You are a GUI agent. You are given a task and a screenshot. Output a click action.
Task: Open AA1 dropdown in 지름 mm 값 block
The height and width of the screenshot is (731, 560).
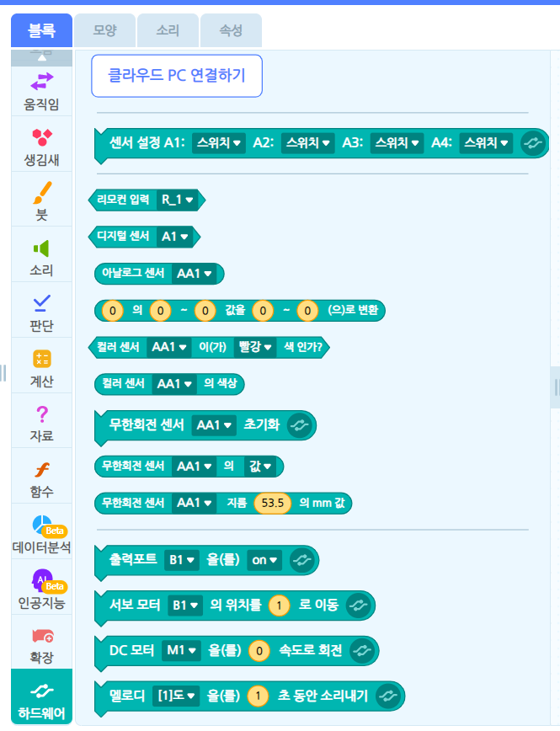(x=195, y=503)
